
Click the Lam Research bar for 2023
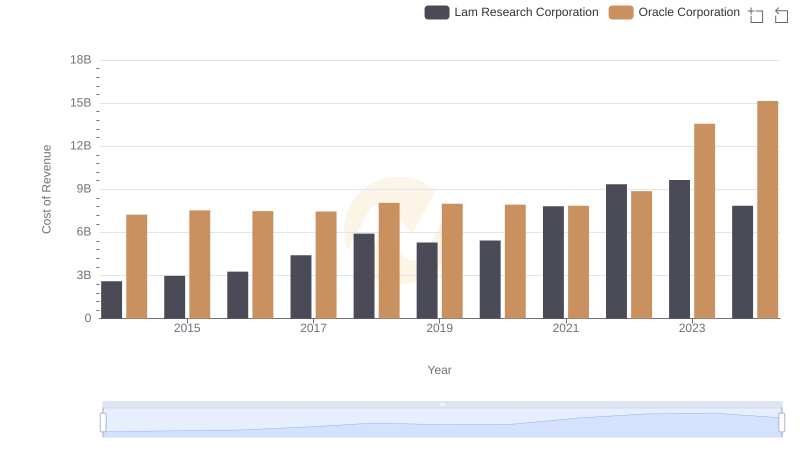click(x=679, y=249)
